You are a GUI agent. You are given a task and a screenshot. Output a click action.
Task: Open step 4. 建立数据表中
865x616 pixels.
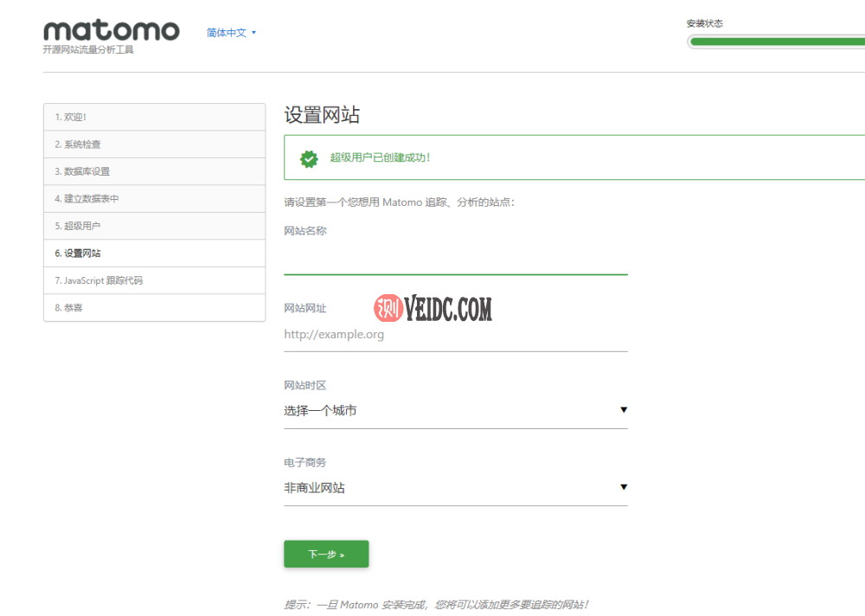tap(155, 199)
